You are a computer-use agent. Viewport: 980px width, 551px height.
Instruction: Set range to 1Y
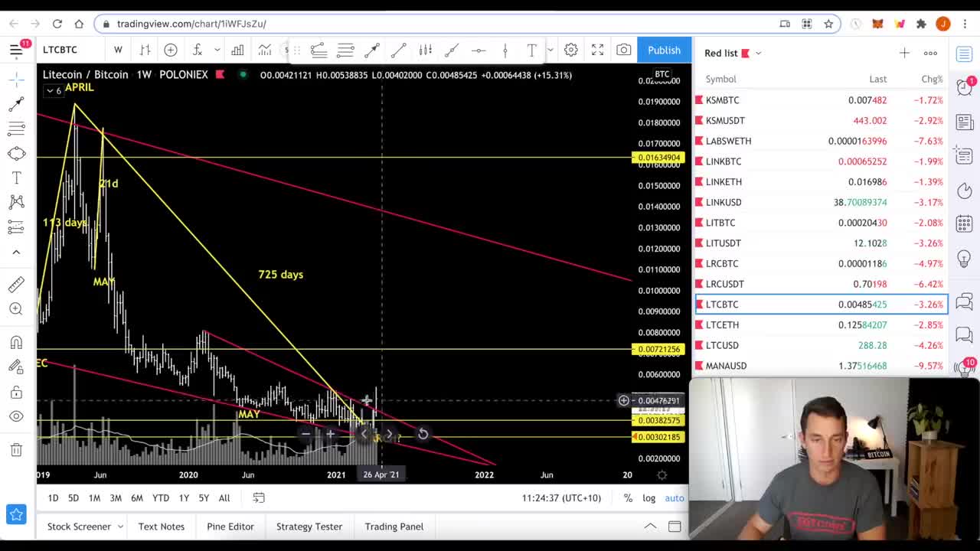pos(184,498)
